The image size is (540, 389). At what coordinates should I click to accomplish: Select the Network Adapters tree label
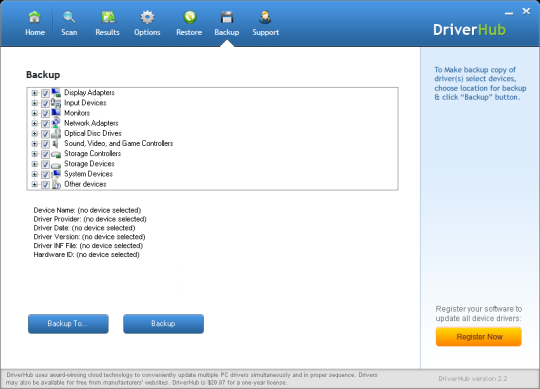pos(91,123)
